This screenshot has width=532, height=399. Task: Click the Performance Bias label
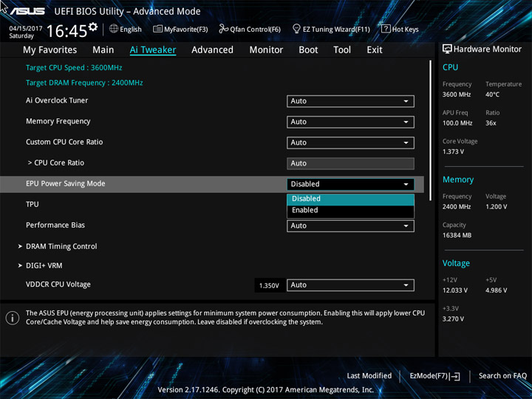point(55,225)
